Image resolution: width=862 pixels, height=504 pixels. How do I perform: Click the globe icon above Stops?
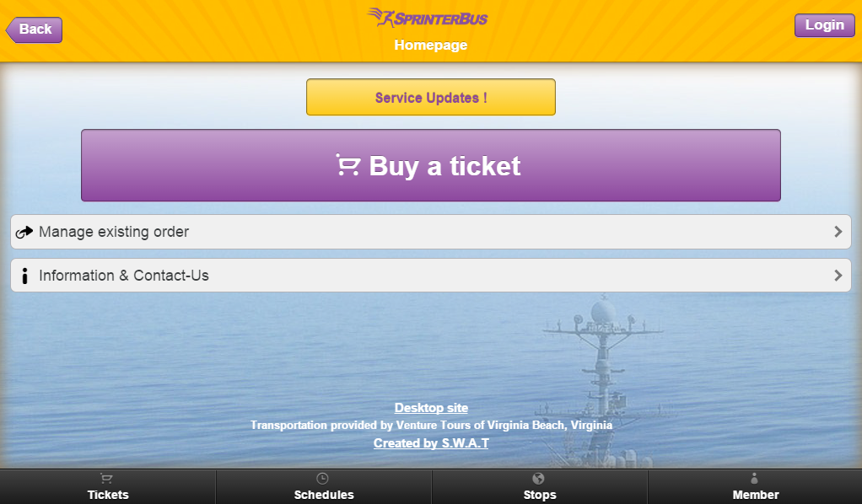click(x=539, y=479)
